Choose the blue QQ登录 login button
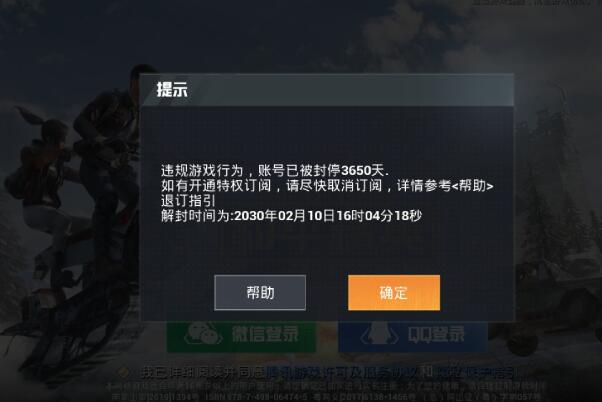602x402 pixels. tap(413, 337)
